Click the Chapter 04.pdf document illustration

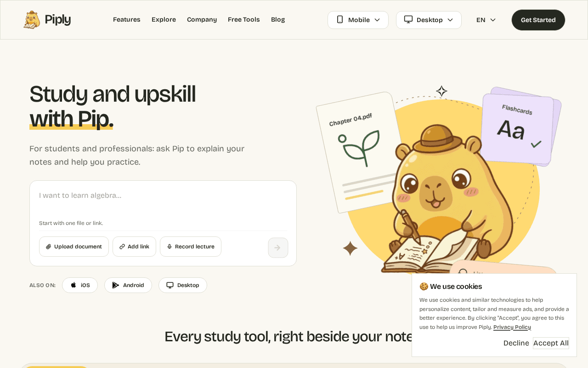(x=358, y=152)
